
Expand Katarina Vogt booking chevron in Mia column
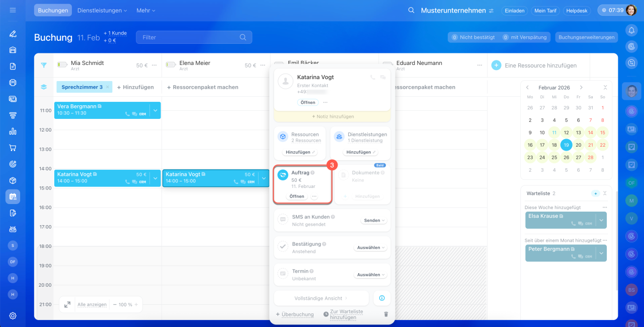coord(155,178)
